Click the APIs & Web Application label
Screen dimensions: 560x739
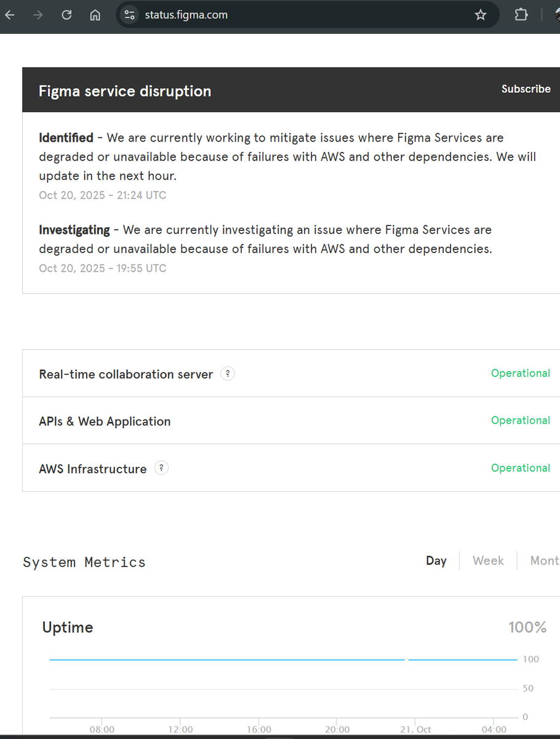click(105, 422)
